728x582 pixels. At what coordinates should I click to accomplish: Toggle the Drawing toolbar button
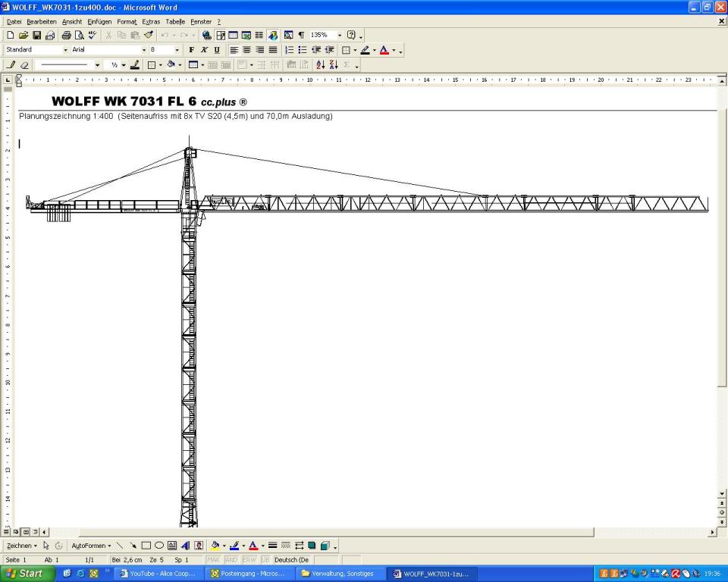[x=272, y=36]
